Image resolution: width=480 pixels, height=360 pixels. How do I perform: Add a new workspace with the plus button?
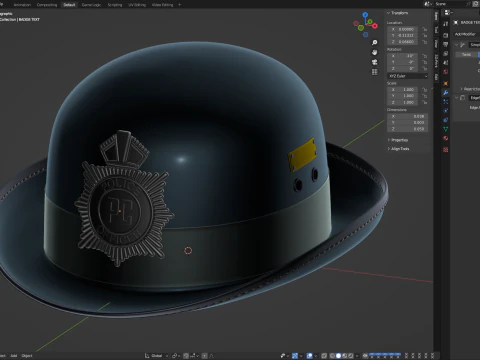click(x=179, y=5)
